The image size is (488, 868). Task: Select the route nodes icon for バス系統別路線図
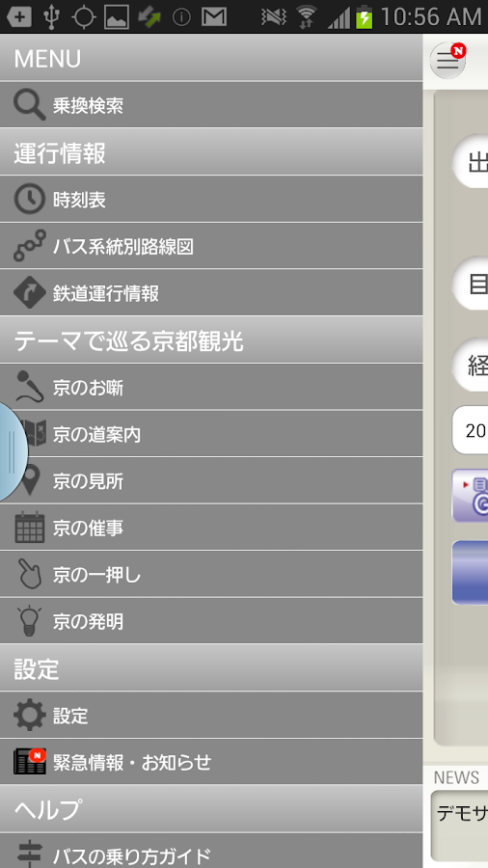(x=29, y=246)
